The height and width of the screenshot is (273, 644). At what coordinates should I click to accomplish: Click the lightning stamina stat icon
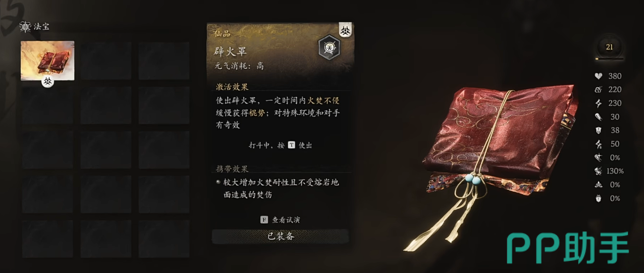tap(598, 103)
